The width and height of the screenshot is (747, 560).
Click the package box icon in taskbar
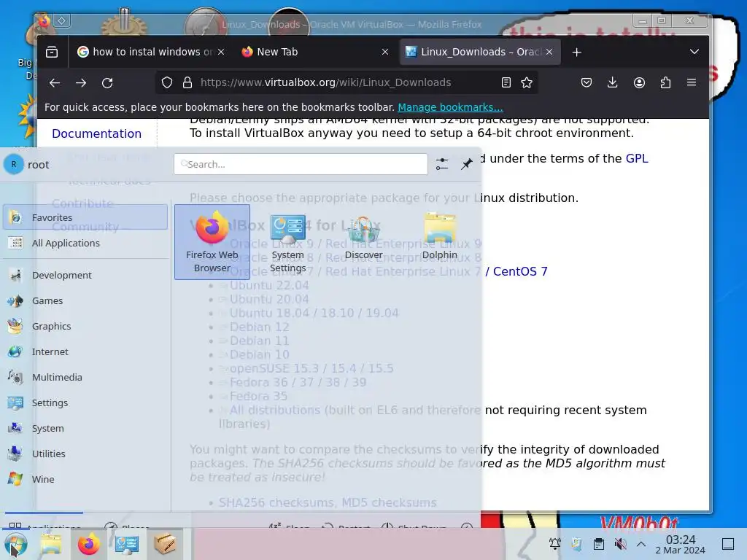[164, 544]
